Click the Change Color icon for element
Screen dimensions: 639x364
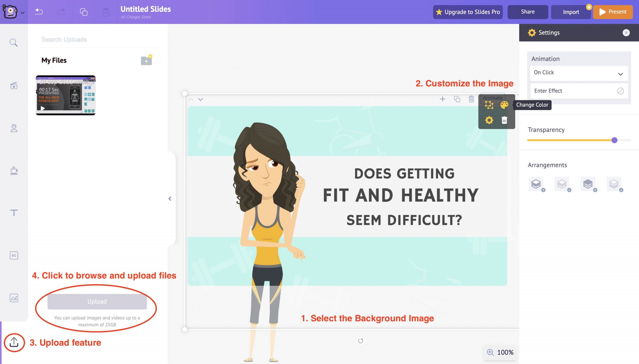click(x=505, y=105)
